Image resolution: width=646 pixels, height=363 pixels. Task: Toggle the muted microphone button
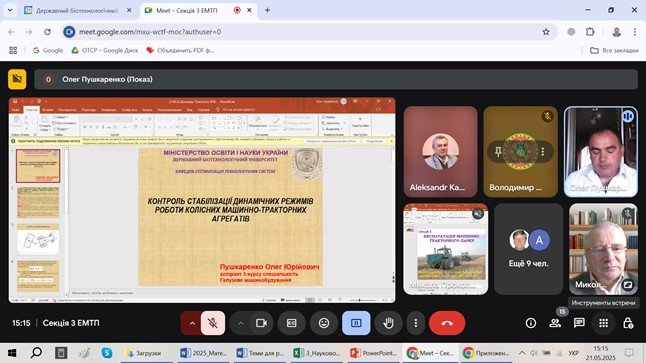pos(213,323)
